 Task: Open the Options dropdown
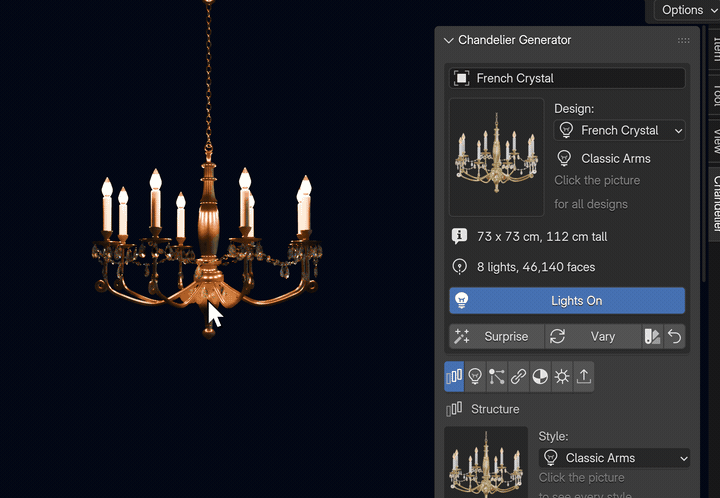click(x=687, y=10)
